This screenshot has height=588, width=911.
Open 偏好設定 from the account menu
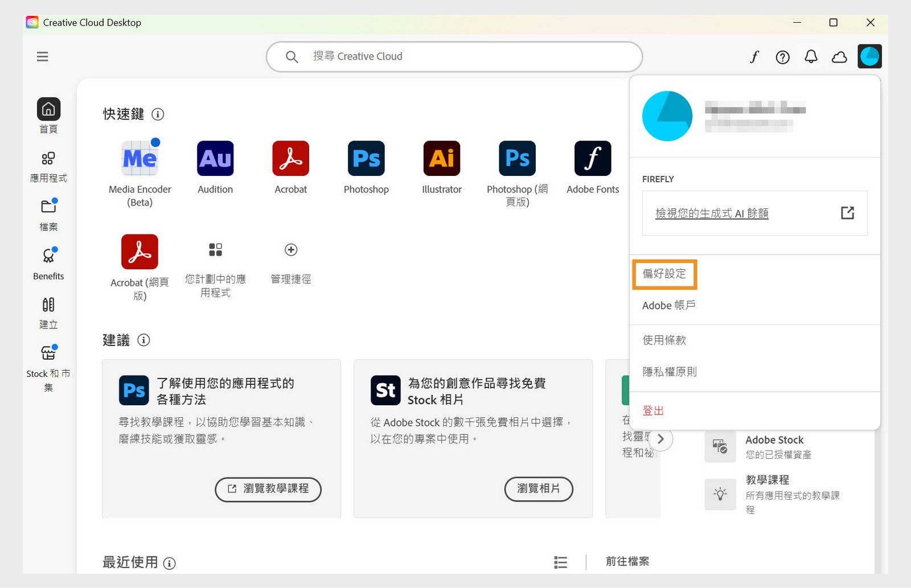pyautogui.click(x=664, y=274)
